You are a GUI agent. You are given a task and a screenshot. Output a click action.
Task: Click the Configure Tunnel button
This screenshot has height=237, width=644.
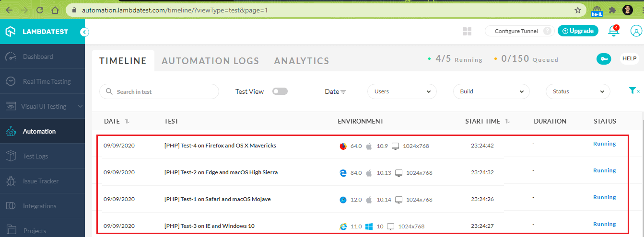pos(520,31)
